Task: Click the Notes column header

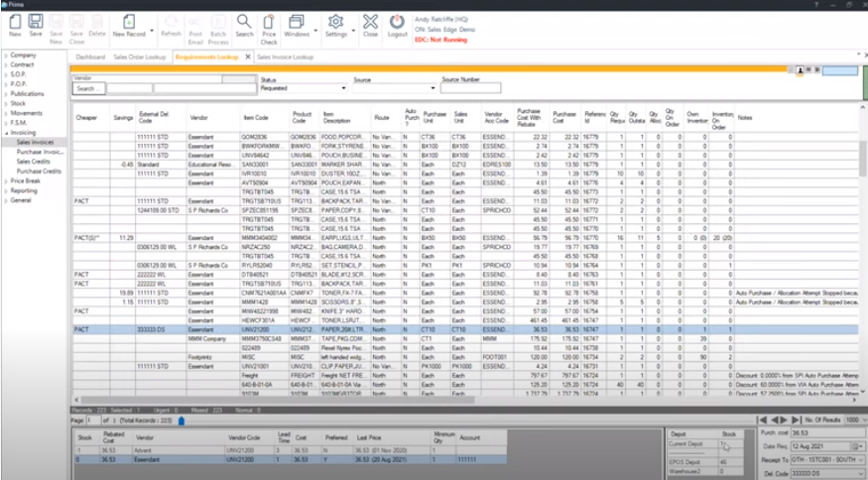Action: click(745, 117)
